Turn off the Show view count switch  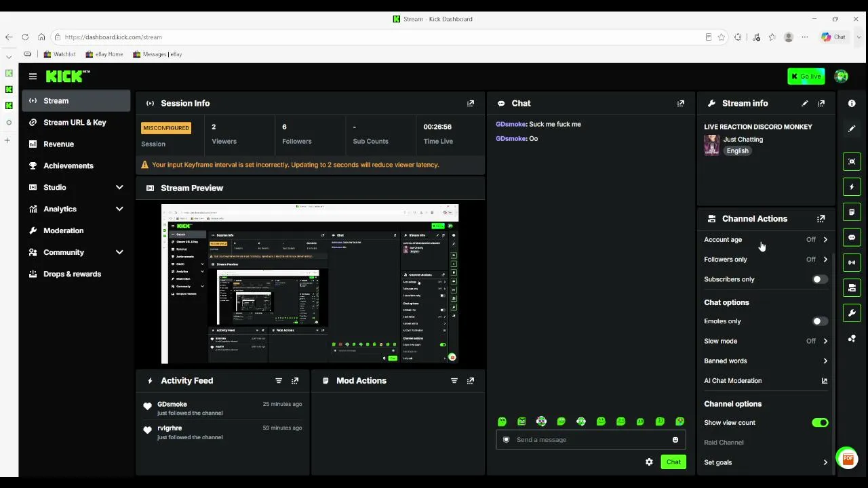click(820, 423)
